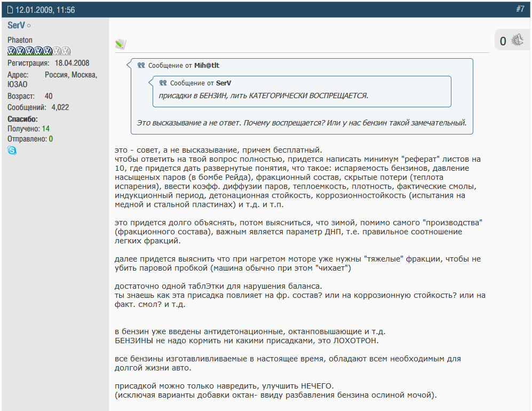The height and width of the screenshot is (411, 532).
Task: Click the Отправлено 0 value
Action: point(51,139)
